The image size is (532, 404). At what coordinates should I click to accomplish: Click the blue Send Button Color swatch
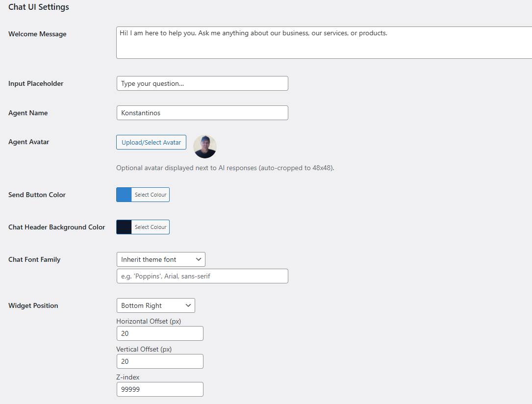124,195
